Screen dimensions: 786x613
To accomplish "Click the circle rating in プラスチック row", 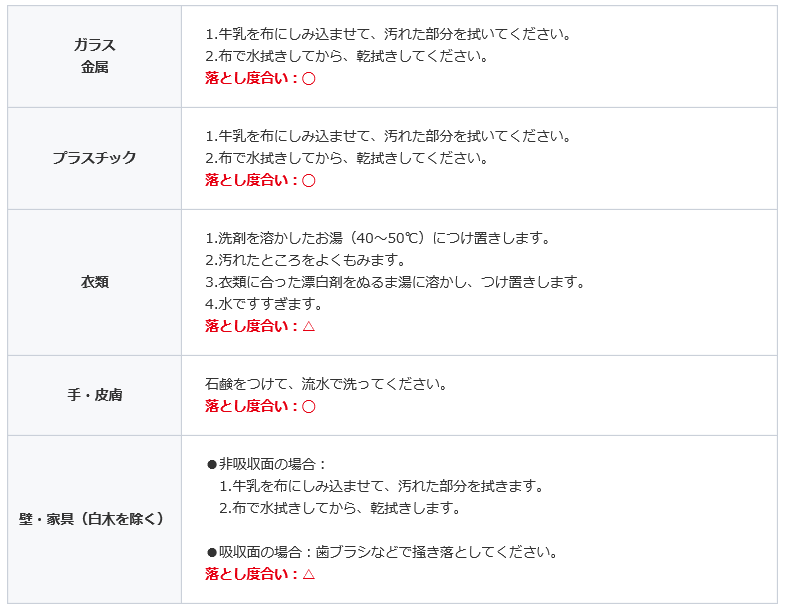I will pos(309,180).
